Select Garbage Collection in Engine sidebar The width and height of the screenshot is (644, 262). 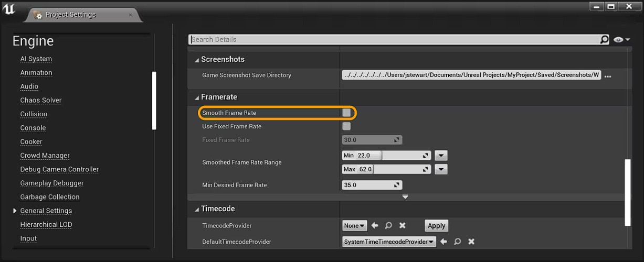(x=50, y=197)
